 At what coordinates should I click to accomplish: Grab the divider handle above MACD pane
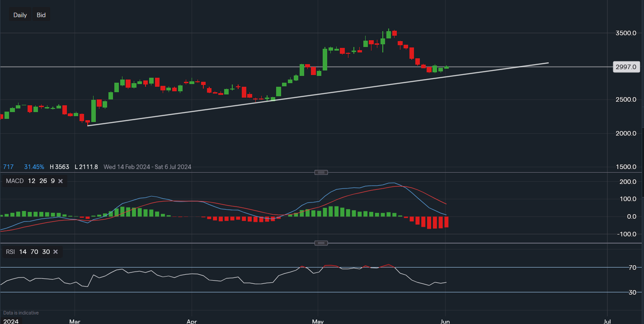pyautogui.click(x=321, y=173)
